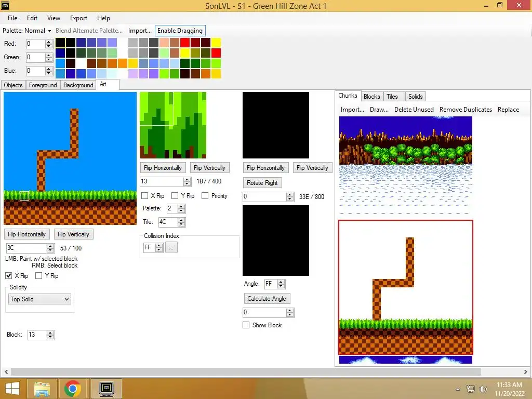
Task: Increment the Block 13 stepper at bottom
Action: pos(50,333)
